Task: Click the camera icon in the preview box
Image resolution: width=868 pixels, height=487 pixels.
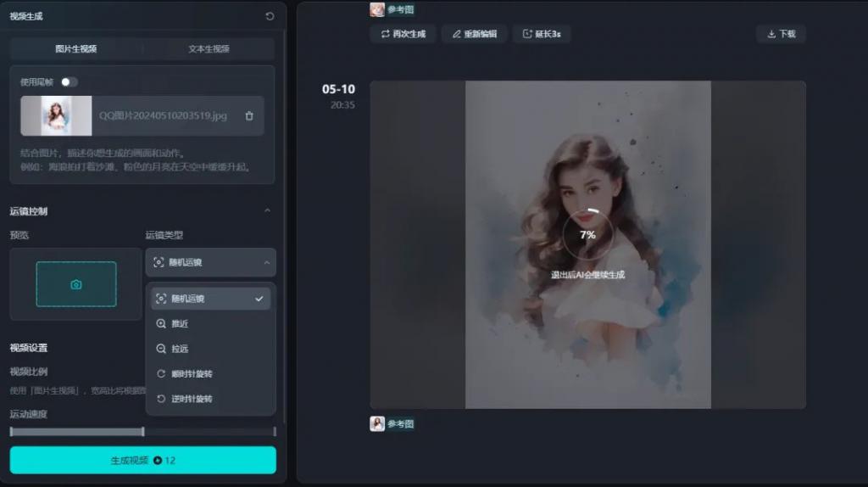Action: click(x=76, y=284)
